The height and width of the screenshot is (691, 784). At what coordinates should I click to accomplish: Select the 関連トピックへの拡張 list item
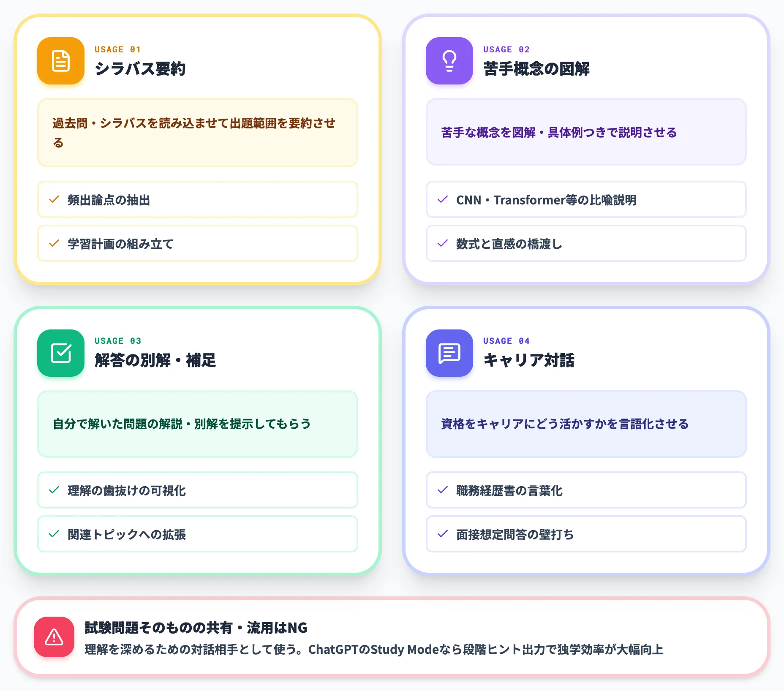click(x=198, y=534)
